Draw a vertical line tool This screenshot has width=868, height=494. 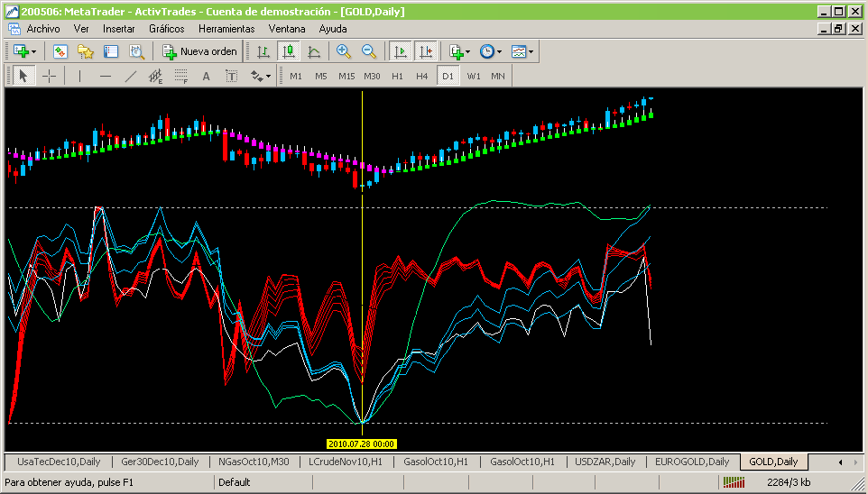[x=79, y=76]
